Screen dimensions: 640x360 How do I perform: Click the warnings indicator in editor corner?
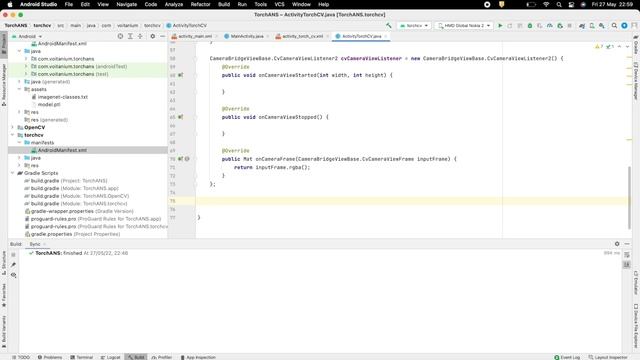click(599, 47)
